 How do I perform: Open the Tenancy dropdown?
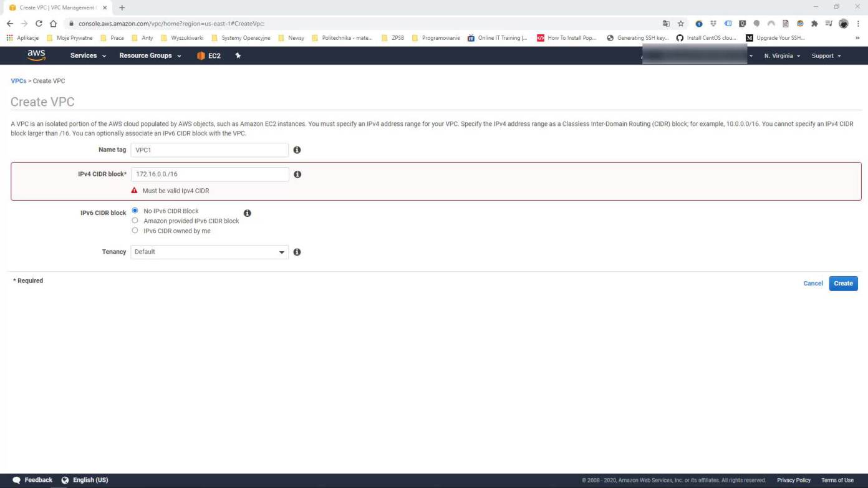[210, 252]
